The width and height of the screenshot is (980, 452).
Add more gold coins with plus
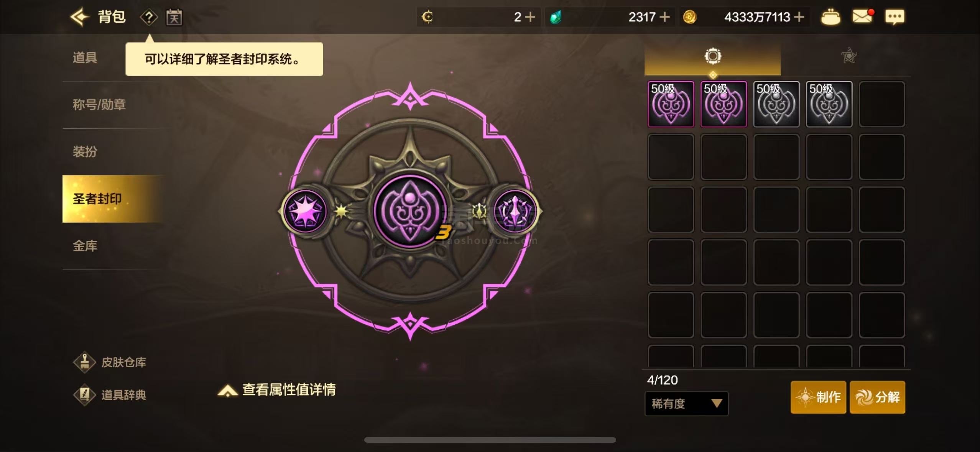tap(799, 17)
